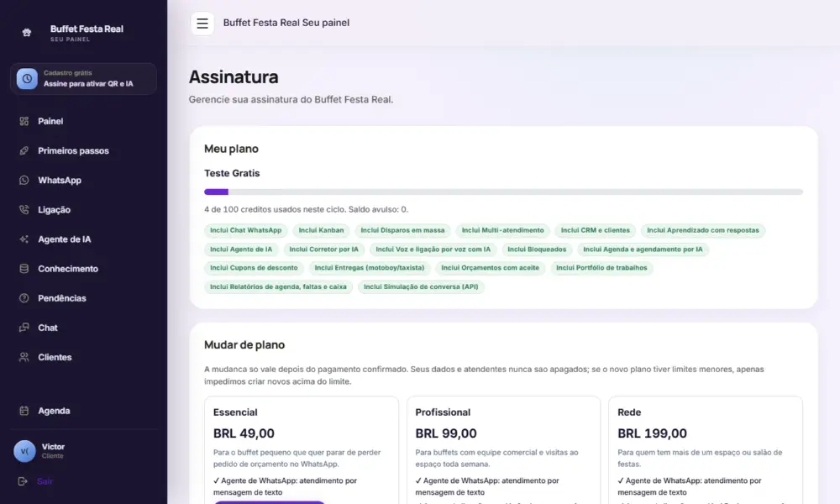Select the Essencial plan card
The height and width of the screenshot is (504, 840).
[301, 450]
